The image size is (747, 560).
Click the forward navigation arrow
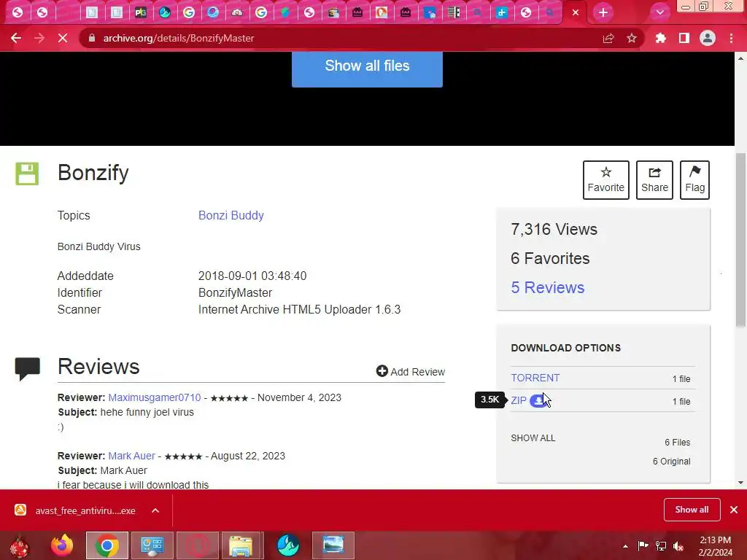click(x=39, y=38)
